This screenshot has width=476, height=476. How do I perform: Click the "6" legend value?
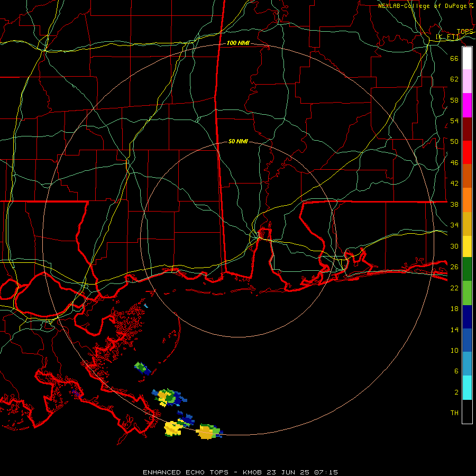pos(456,371)
